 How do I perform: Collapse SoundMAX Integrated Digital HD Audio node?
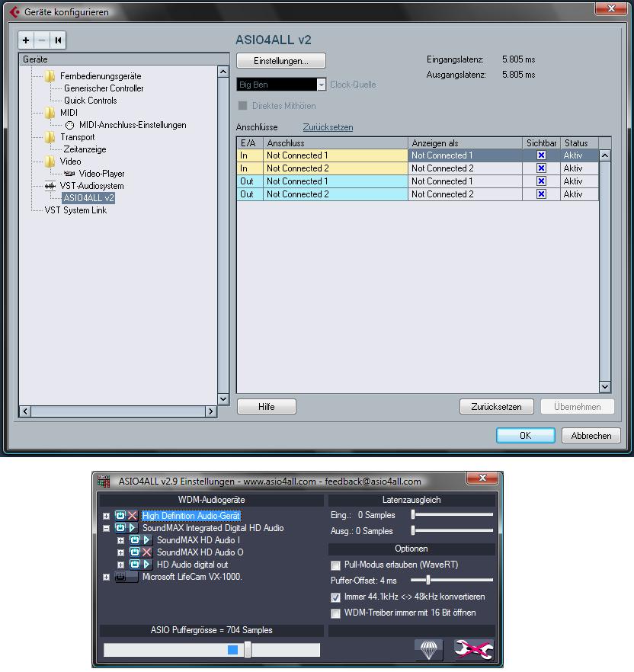106,529
